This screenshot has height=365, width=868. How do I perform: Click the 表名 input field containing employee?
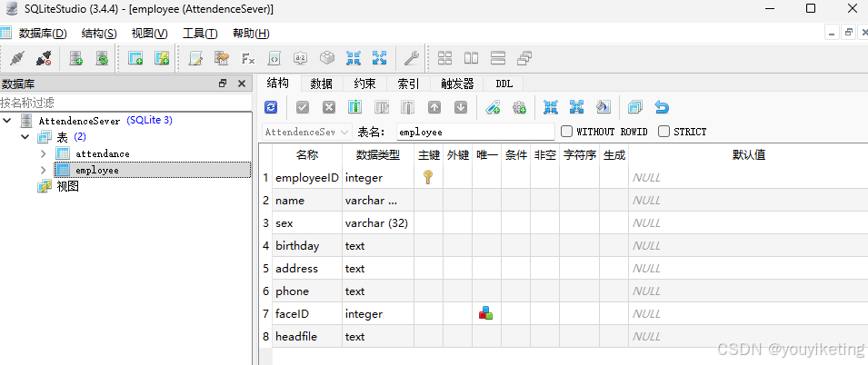(x=475, y=133)
